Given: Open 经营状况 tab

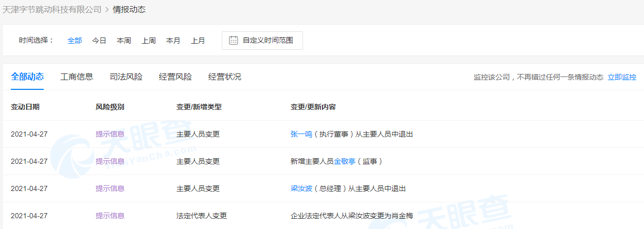Looking at the screenshot, I should coord(225,77).
